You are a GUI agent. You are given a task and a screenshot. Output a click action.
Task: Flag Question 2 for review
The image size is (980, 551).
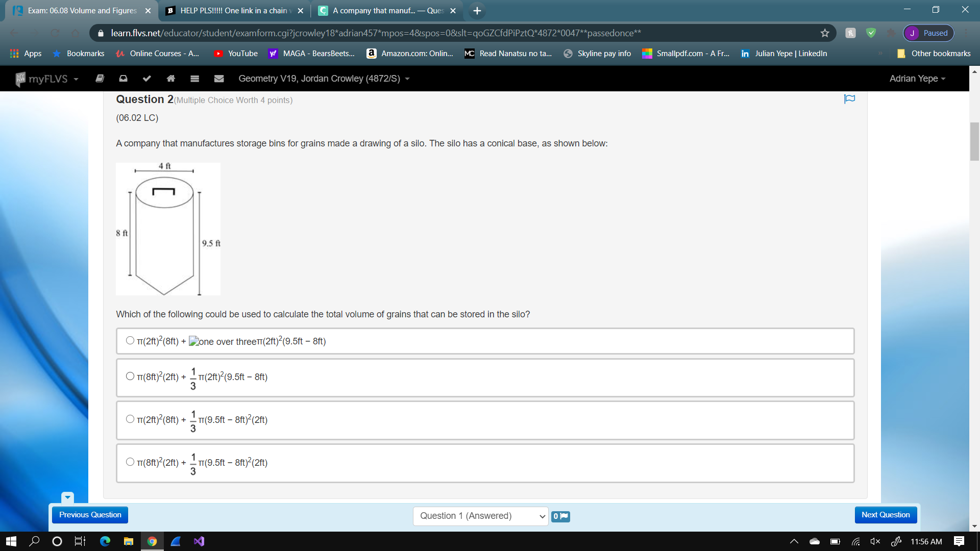[849, 99]
